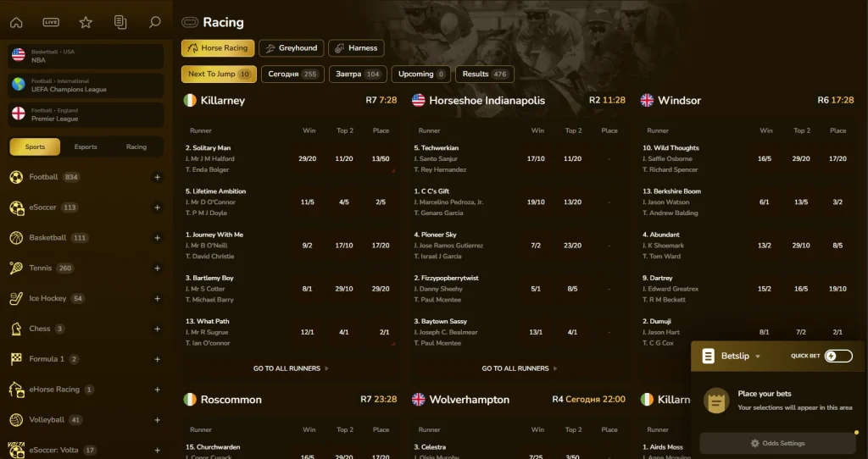Pick Berkshire Boom Place odds 3/2
Viewport: 868px width, 459px height.
pos(837,202)
